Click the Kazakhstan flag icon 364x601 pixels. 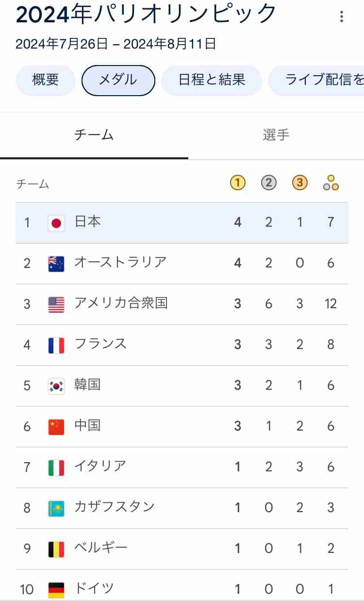[x=56, y=508]
